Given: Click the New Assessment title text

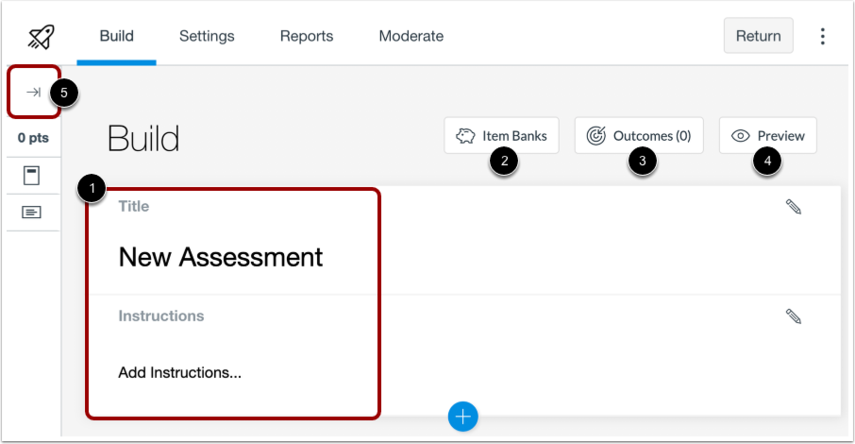Looking at the screenshot, I should pos(221,257).
